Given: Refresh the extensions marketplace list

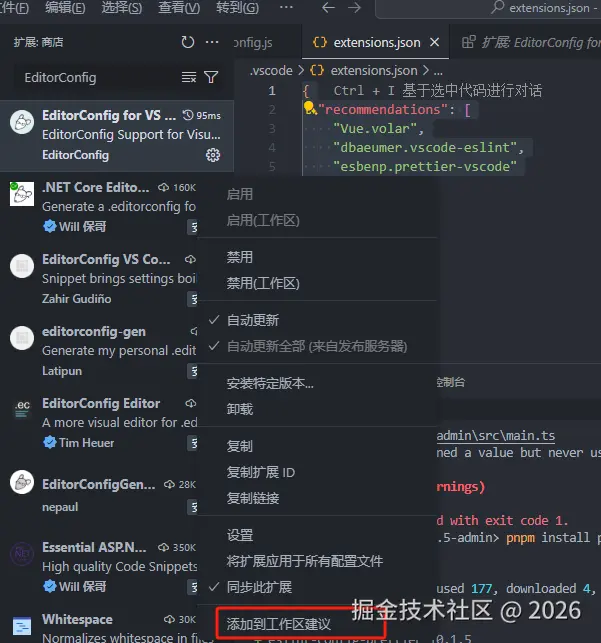Looking at the screenshot, I should coord(187,42).
